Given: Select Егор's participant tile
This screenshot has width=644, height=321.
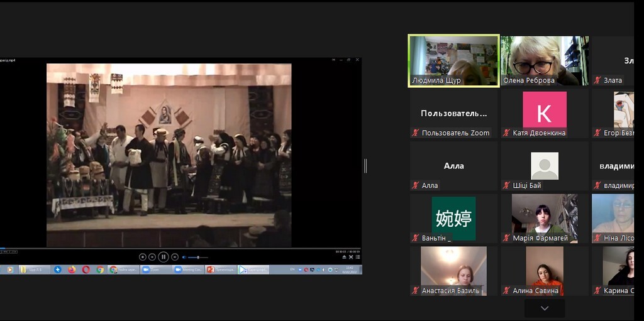Looking at the screenshot, I should pos(613,113).
